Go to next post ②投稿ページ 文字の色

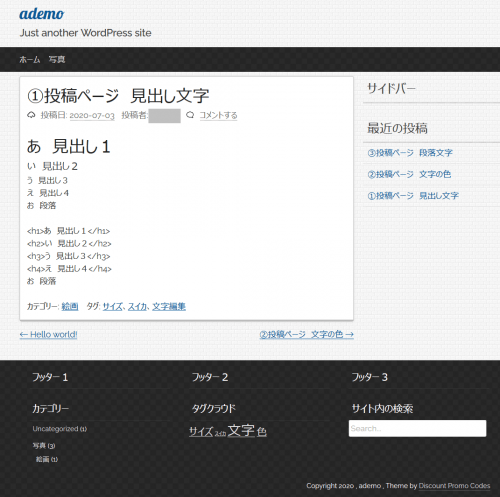[306, 334]
